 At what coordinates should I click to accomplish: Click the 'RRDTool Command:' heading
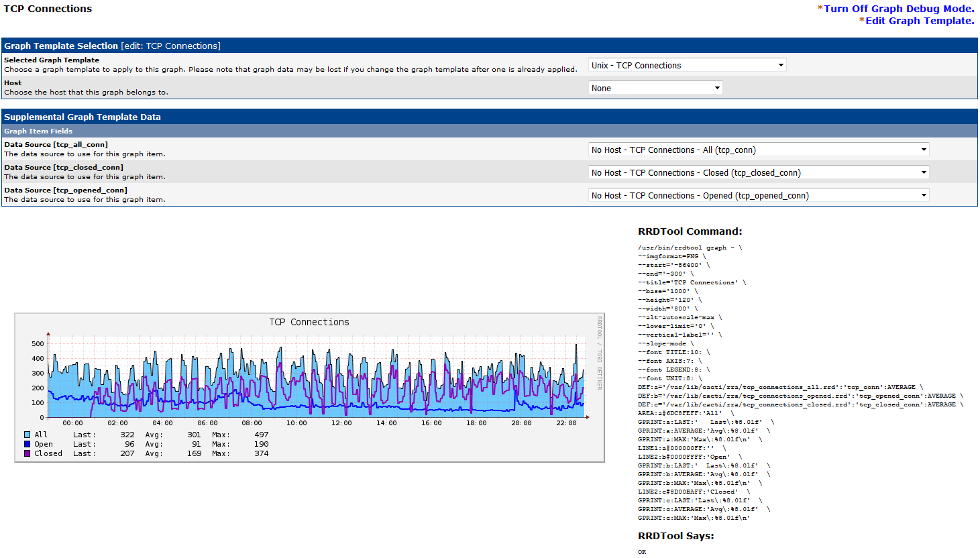pyautogui.click(x=690, y=231)
